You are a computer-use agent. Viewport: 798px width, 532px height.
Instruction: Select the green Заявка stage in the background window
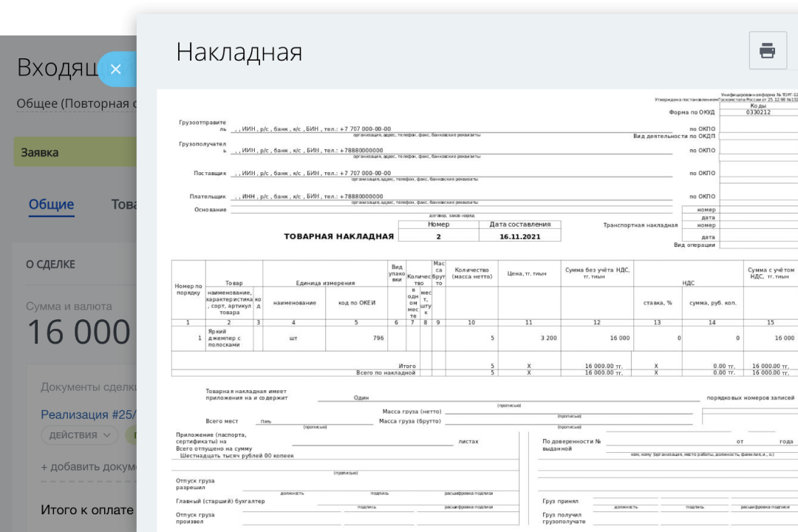75,151
